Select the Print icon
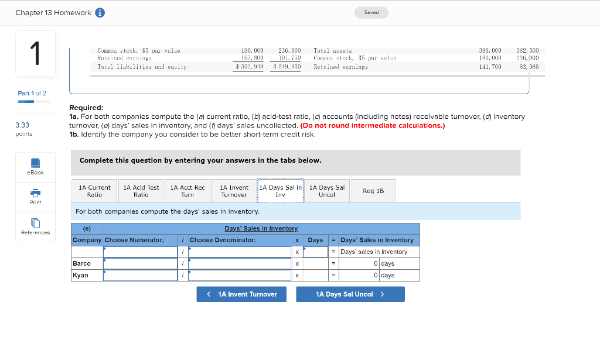The width and height of the screenshot is (600, 364). (35, 197)
